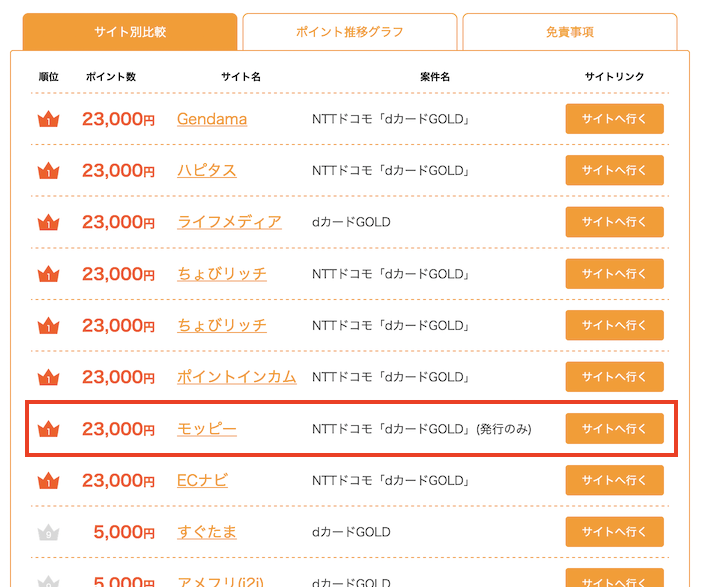Screen dimensions: 702x587
Task: Click the crown icon in ポイントインカム row
Action: 49,377
